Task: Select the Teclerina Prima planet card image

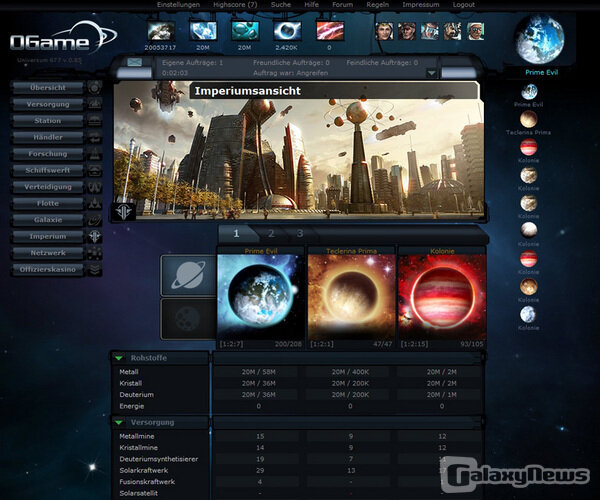Action: coord(352,297)
